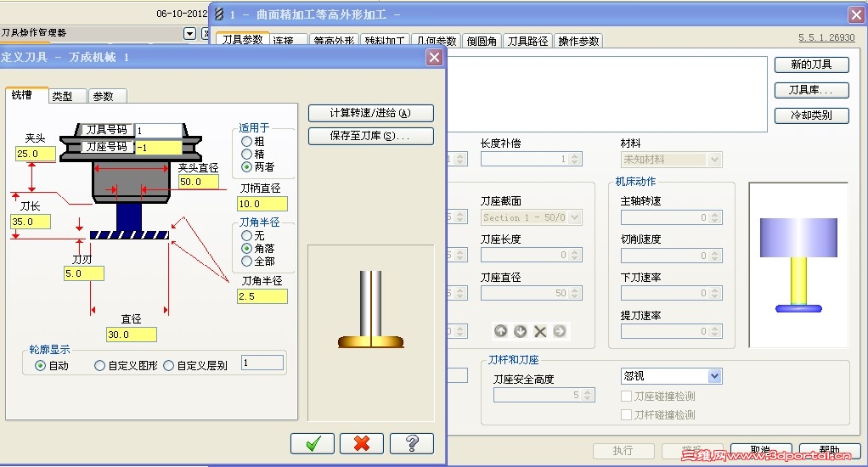The width and height of the screenshot is (868, 467).
Task: Adjust 刀座安全高度 spinner arrows
Action: click(588, 395)
